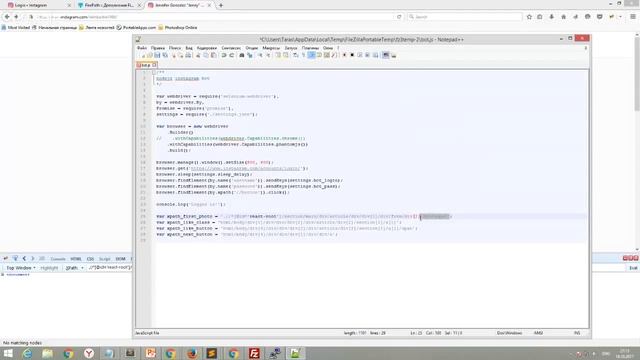Click the Zoom In icon in Notepad++

coord(260,55)
